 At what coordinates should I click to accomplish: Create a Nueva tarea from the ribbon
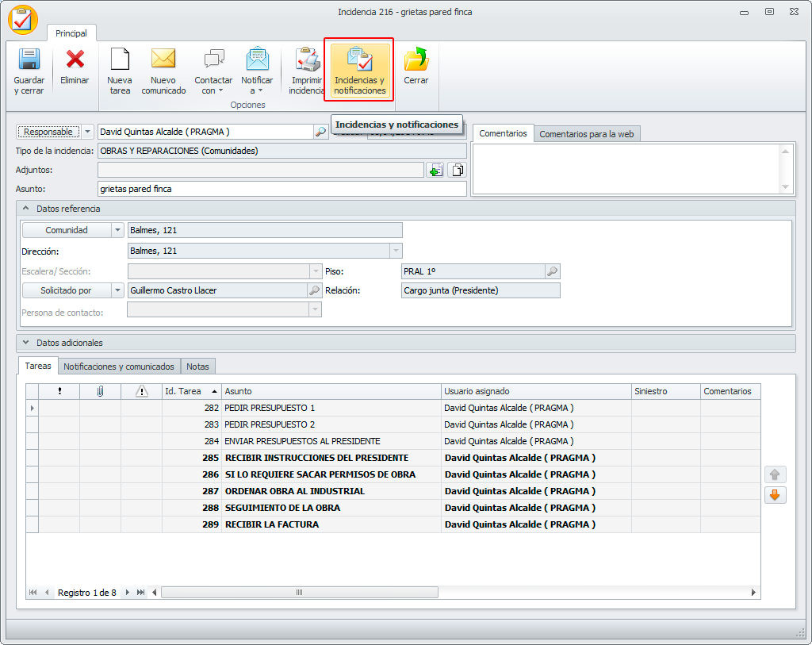point(120,60)
